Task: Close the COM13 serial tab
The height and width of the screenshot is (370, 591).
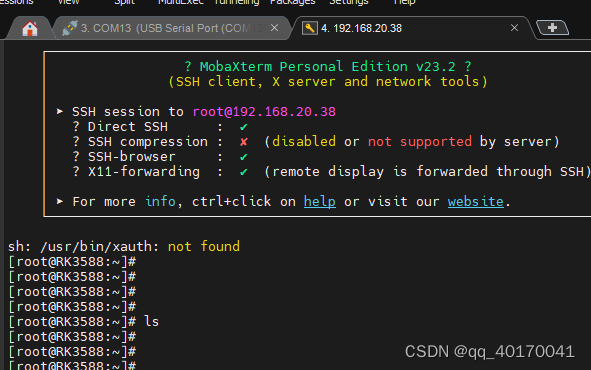Action: click(274, 28)
